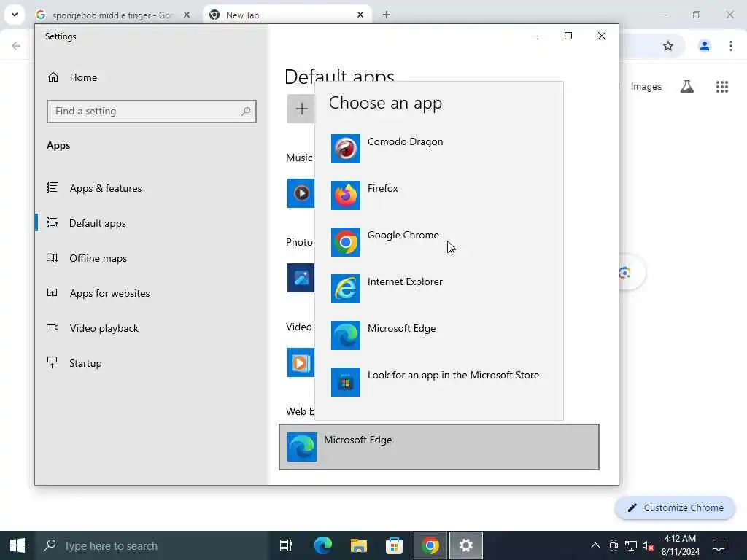The image size is (747, 560).
Task: Choose Comodo Dragon as default browser
Action: [438, 149]
